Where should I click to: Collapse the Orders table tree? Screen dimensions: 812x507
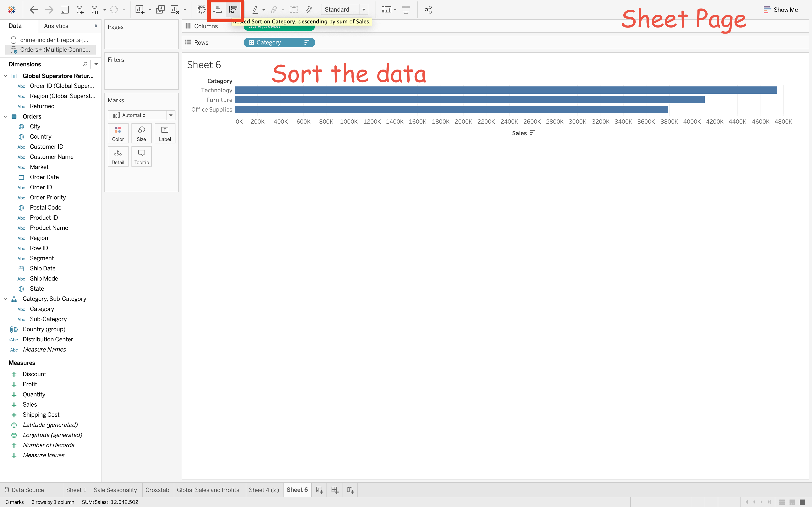5,116
